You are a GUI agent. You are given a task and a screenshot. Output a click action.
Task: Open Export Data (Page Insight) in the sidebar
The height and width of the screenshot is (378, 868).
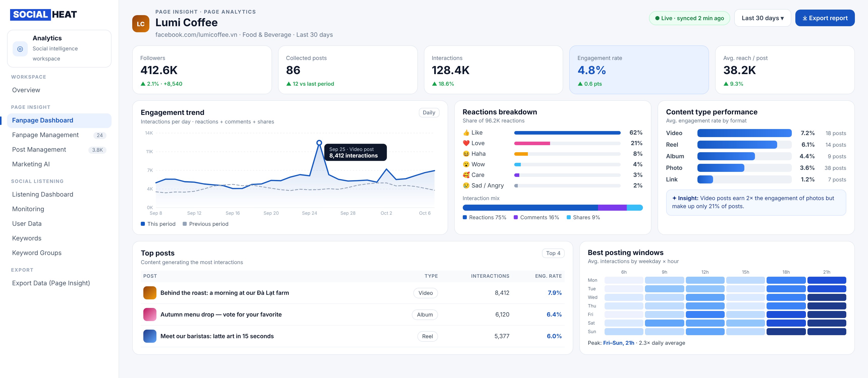point(59,283)
